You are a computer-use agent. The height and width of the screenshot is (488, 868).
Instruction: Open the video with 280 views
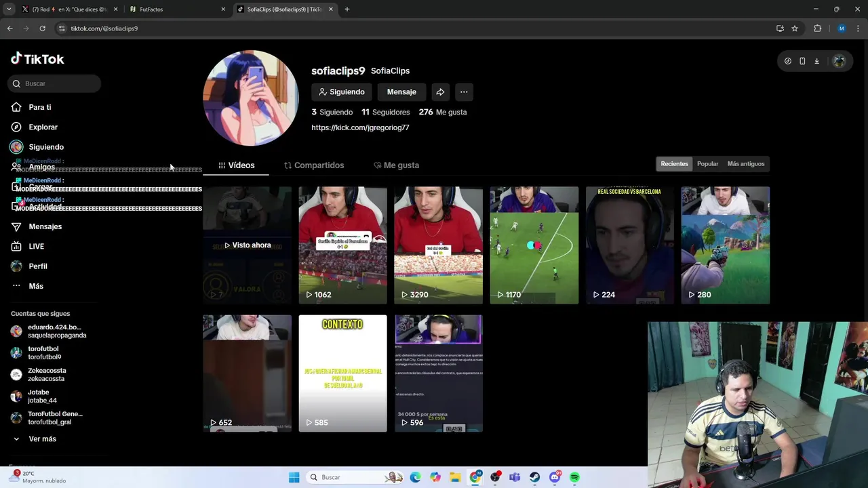726,245
